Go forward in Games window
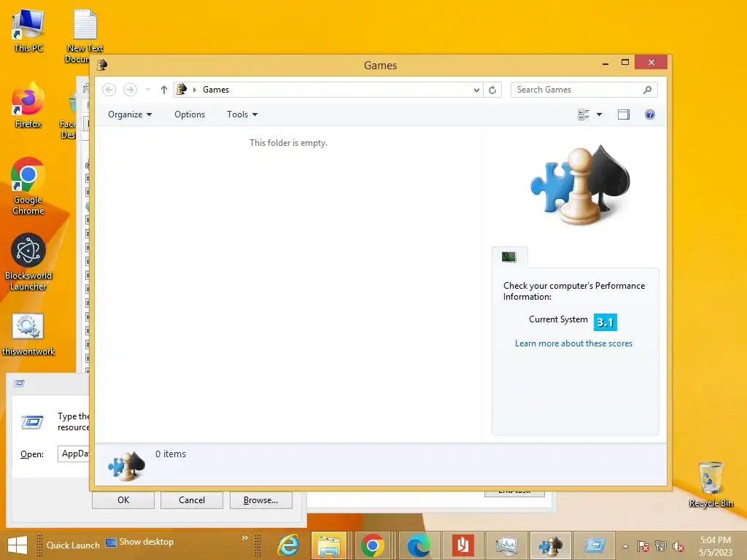 coord(130,90)
